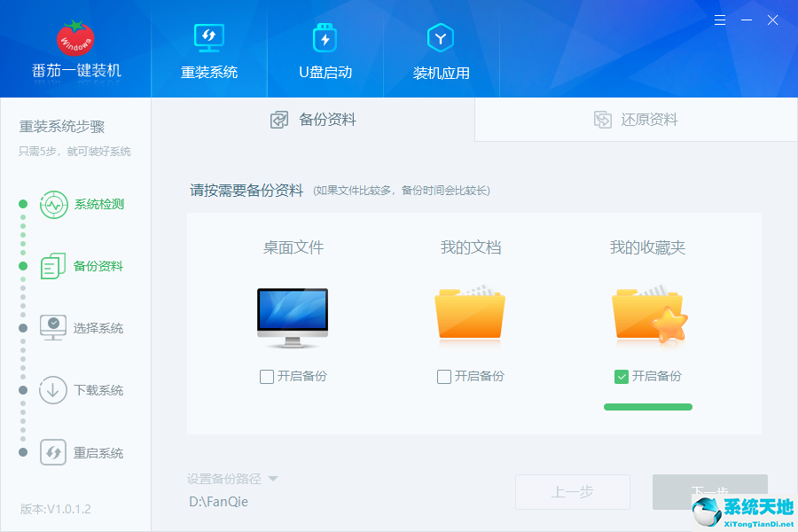This screenshot has width=798, height=532.
Task: Enable backup for 我的文档
Action: [x=442, y=376]
